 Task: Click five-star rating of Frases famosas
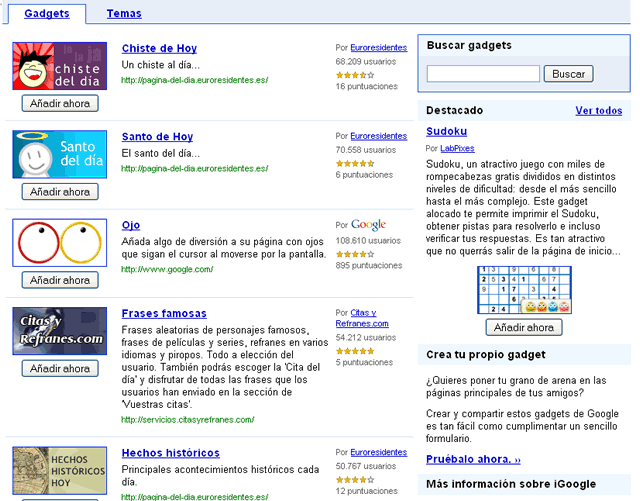pos(355,351)
